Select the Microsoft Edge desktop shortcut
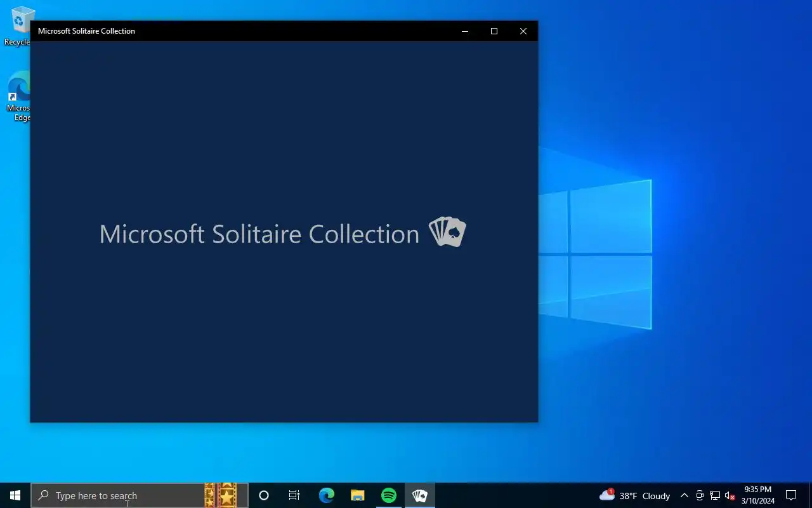This screenshot has height=508, width=812. tap(18, 96)
